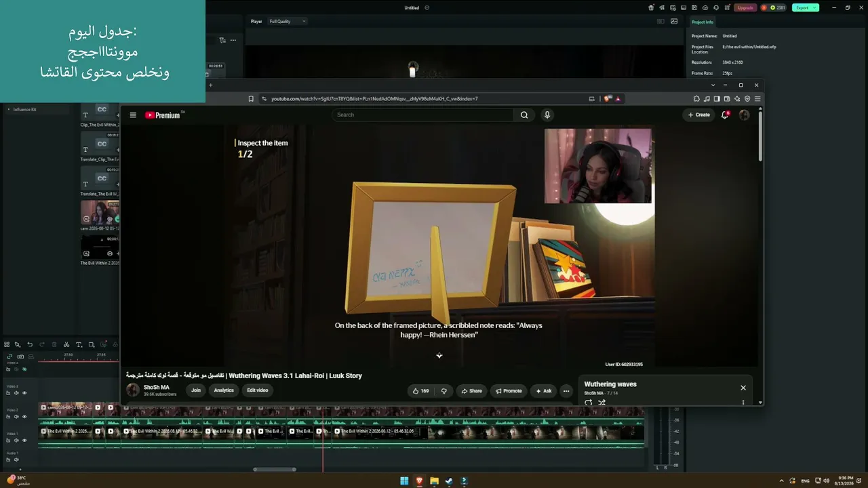868x488 pixels.
Task: Switch to the Project Info tab
Action: [x=703, y=22]
